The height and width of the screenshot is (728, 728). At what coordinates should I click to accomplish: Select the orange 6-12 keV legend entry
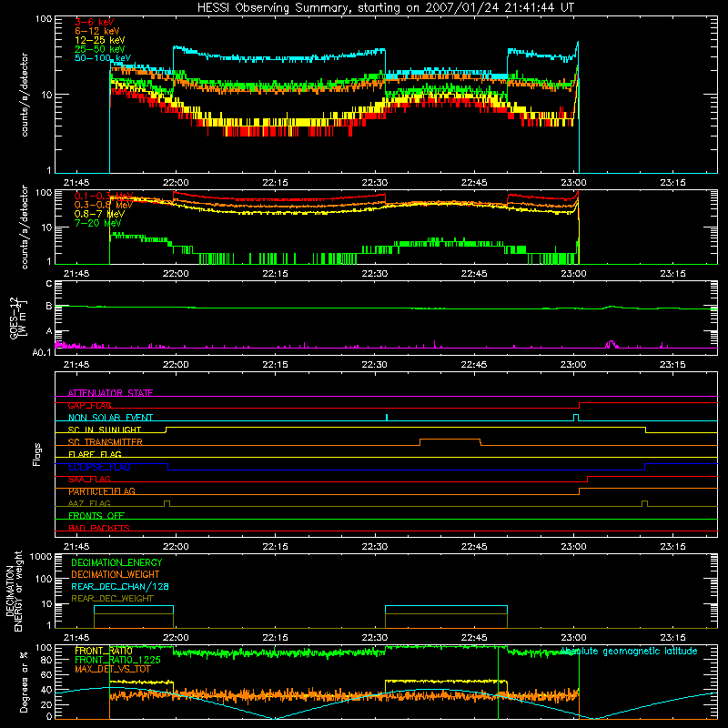[x=96, y=31]
